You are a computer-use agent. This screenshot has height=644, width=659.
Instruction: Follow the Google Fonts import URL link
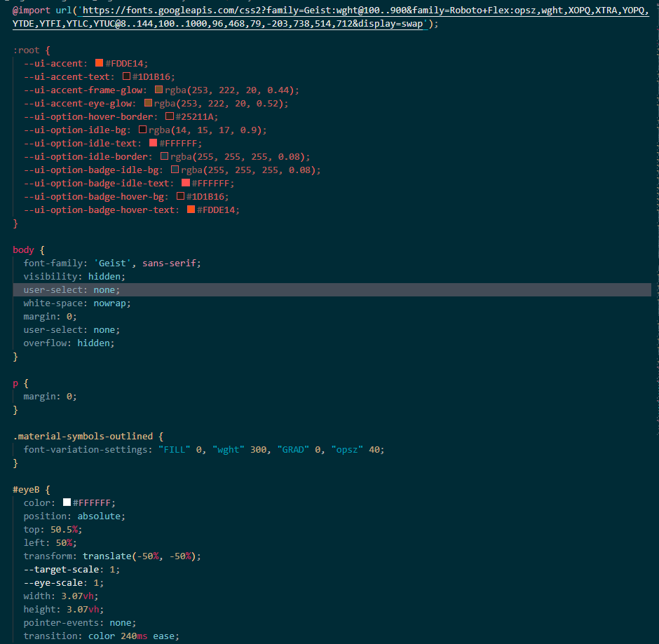[x=331, y=17]
